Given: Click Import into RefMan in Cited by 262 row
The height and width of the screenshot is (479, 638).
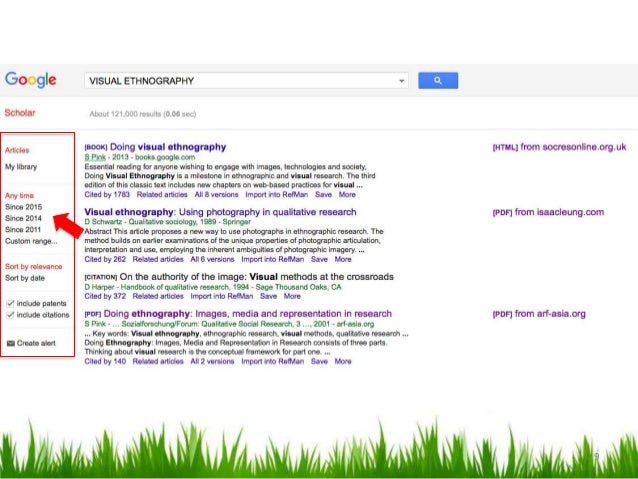Looking at the screenshot, I should pyautogui.click(x=273, y=259).
